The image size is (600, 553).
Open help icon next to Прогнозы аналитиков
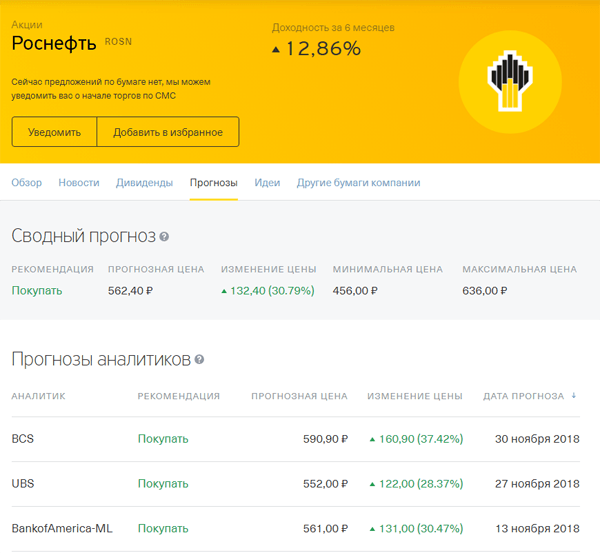pyautogui.click(x=199, y=359)
